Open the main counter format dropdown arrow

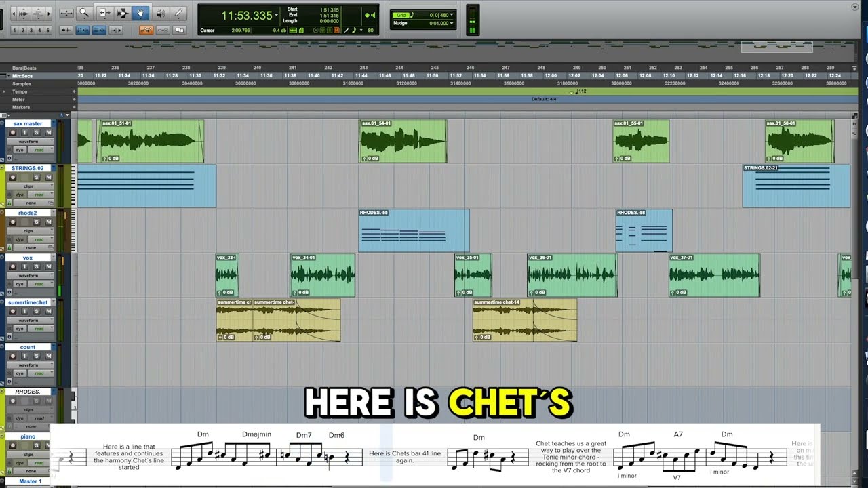pyautogui.click(x=276, y=16)
